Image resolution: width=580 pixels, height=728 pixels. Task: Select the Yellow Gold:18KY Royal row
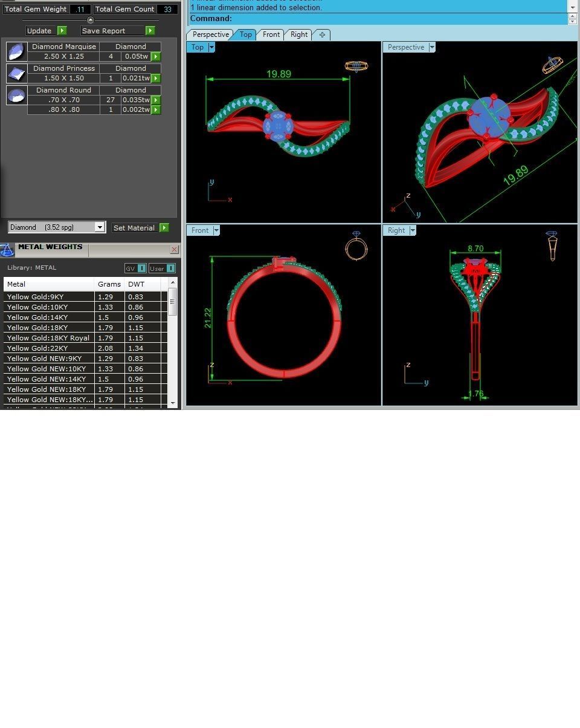(x=85, y=338)
